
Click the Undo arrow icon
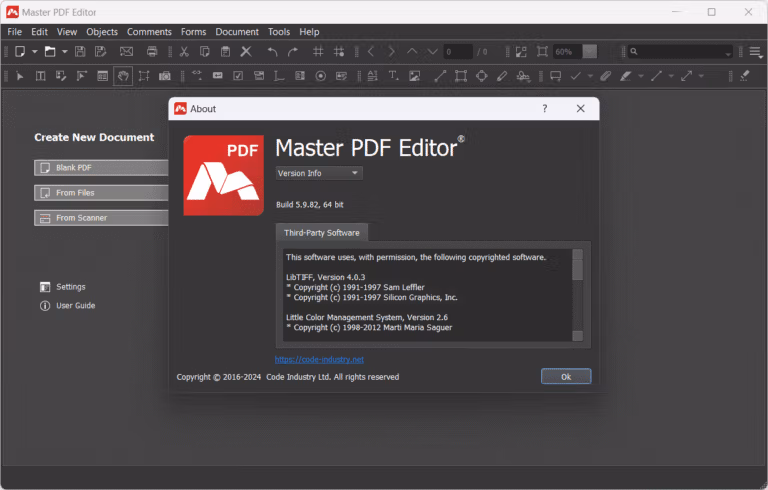[272, 51]
